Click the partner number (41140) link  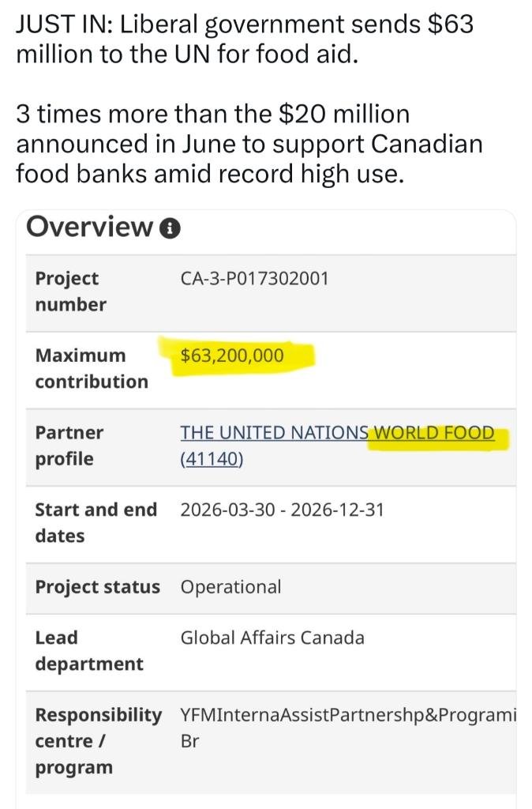pyautogui.click(x=212, y=459)
